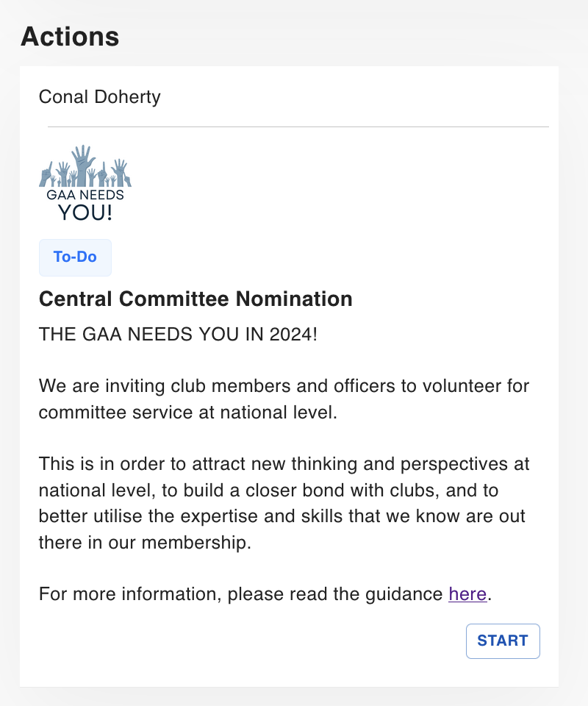The height and width of the screenshot is (706, 588).
Task: Select the Conal Doherty name
Action: pyautogui.click(x=99, y=97)
